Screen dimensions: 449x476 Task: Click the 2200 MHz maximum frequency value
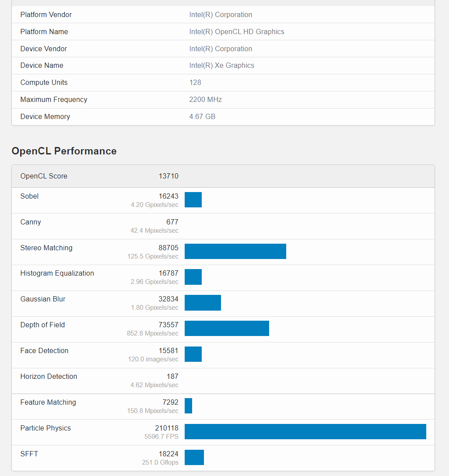(205, 99)
